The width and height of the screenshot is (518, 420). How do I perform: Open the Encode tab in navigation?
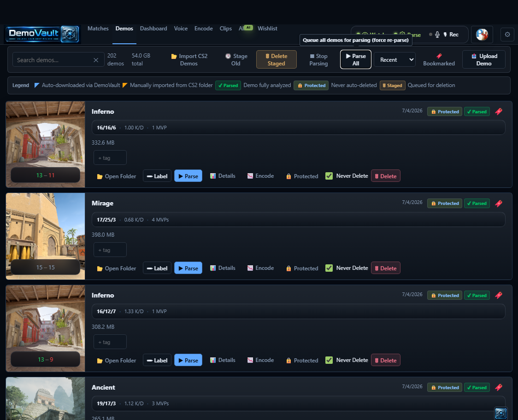coord(204,29)
